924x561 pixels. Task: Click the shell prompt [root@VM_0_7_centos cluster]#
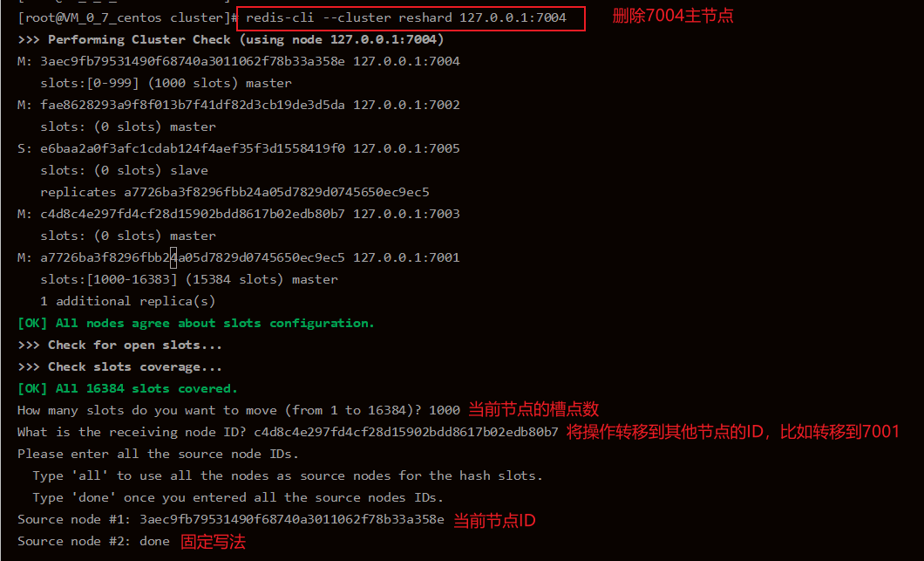pyautogui.click(x=128, y=17)
